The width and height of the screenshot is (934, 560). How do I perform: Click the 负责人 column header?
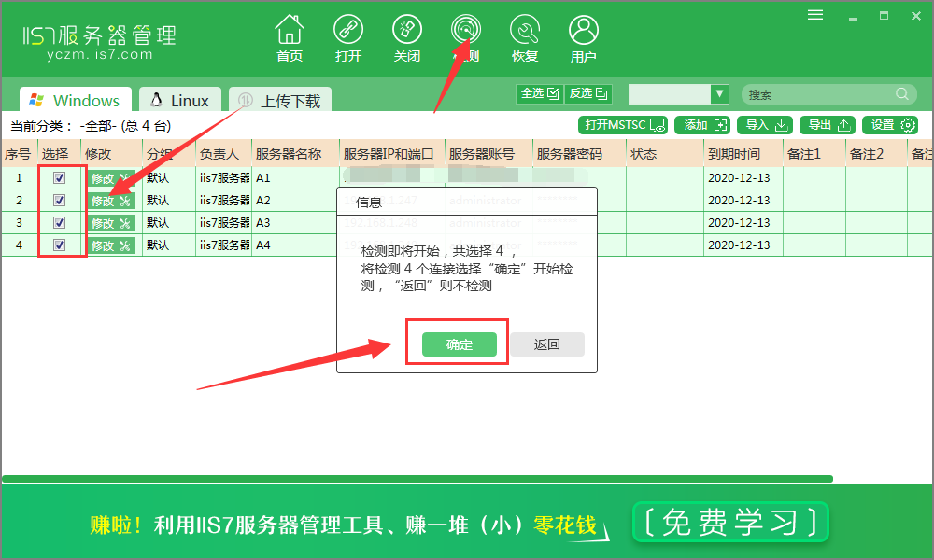click(223, 154)
